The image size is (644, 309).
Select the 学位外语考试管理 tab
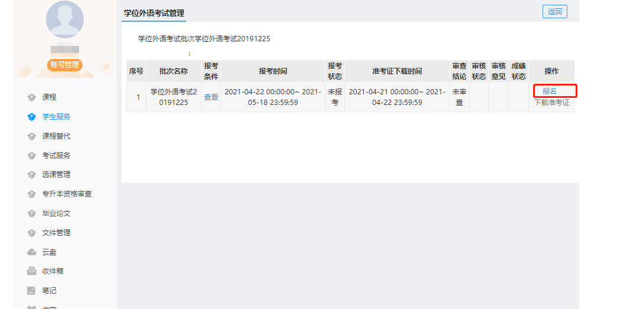(154, 12)
